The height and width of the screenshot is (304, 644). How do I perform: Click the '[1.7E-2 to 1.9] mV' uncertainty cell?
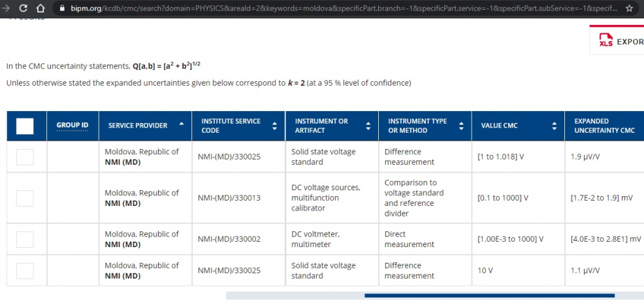(x=604, y=198)
